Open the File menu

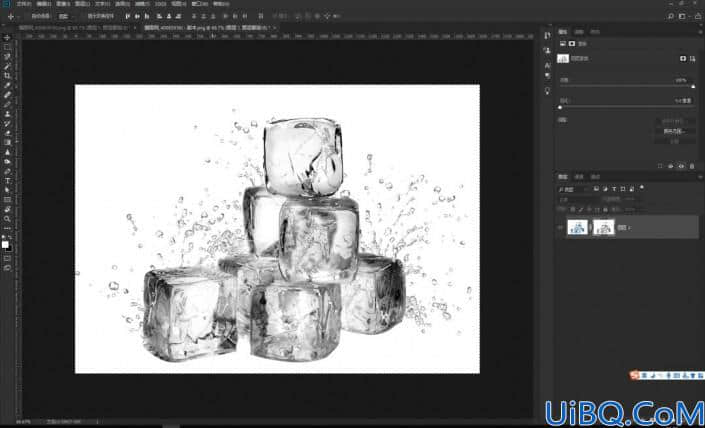24,4
